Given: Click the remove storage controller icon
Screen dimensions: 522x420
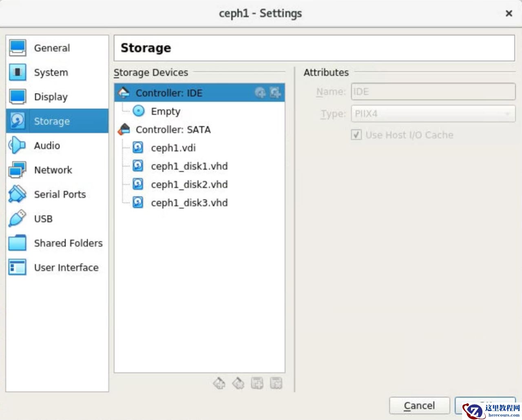Looking at the screenshot, I should pos(238,383).
